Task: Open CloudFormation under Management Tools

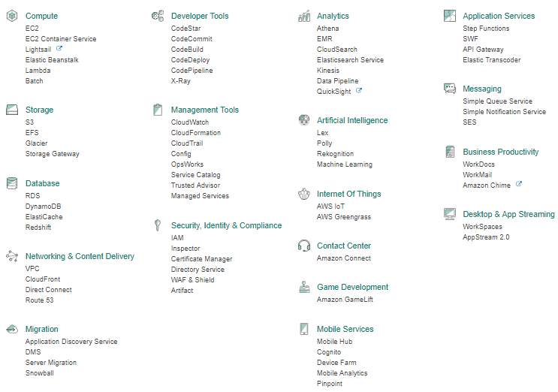Action: pyautogui.click(x=196, y=133)
